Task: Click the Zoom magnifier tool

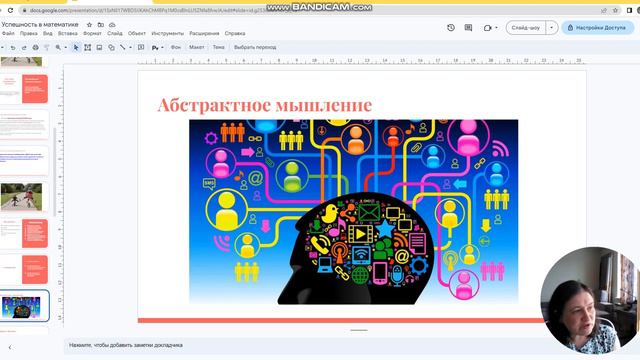Action: [58, 47]
